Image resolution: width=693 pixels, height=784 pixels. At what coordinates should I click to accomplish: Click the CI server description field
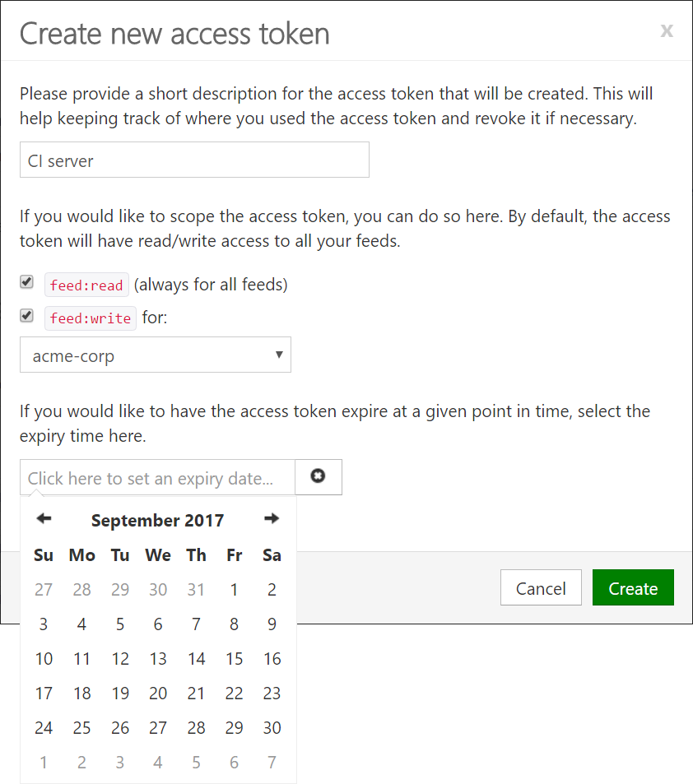point(194,159)
